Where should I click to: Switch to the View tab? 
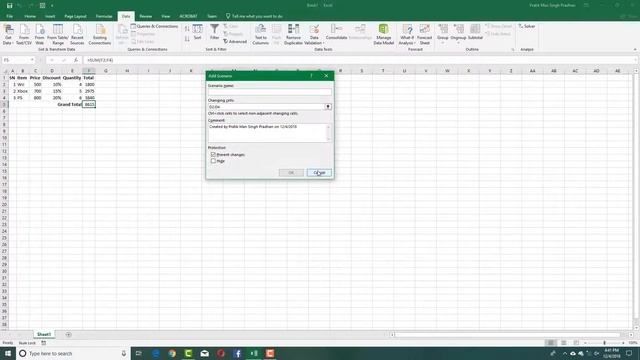165,16
